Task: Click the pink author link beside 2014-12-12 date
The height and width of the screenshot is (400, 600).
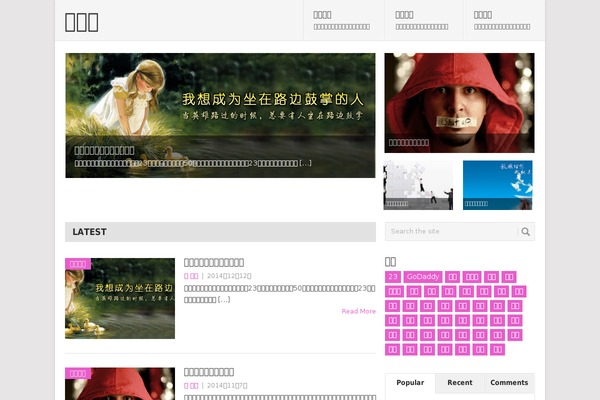Action: click(x=191, y=276)
